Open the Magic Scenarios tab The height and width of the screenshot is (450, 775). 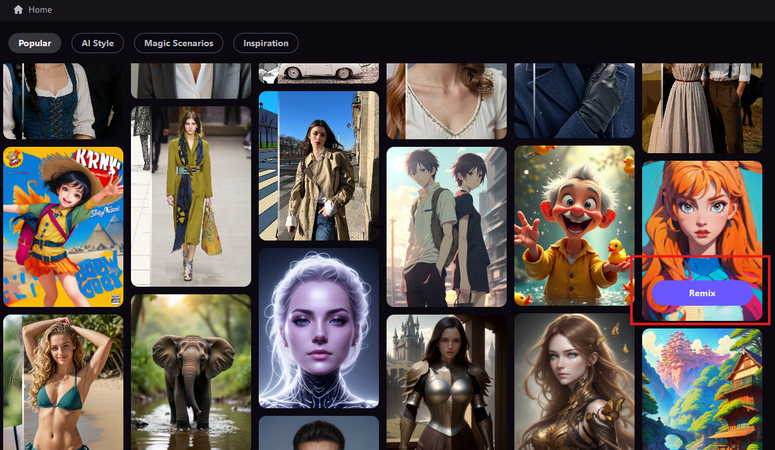tap(178, 43)
